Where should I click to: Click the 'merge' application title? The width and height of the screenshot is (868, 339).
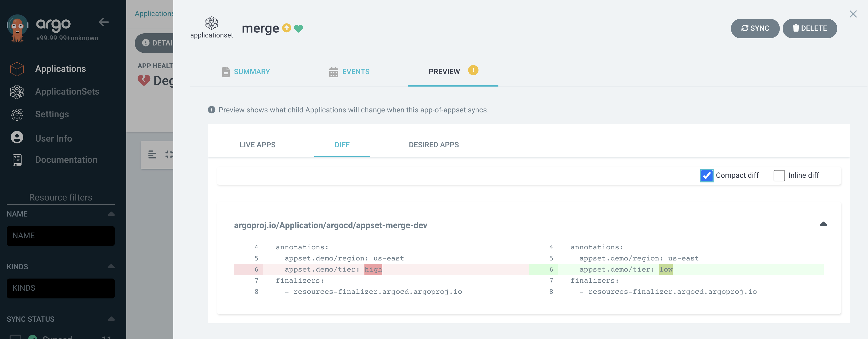pos(260,28)
